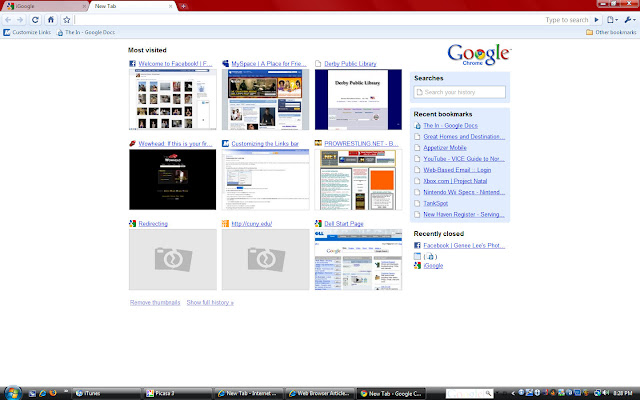The height and width of the screenshot is (400, 640).
Task: Open Web-Based Email Login bookmark
Action: pyautogui.click(x=457, y=170)
